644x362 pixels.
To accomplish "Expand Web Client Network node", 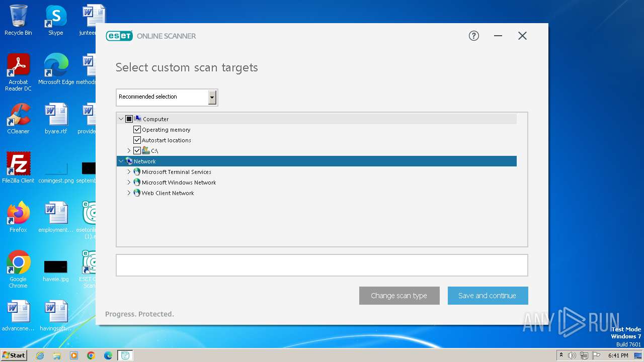I will pyautogui.click(x=129, y=193).
